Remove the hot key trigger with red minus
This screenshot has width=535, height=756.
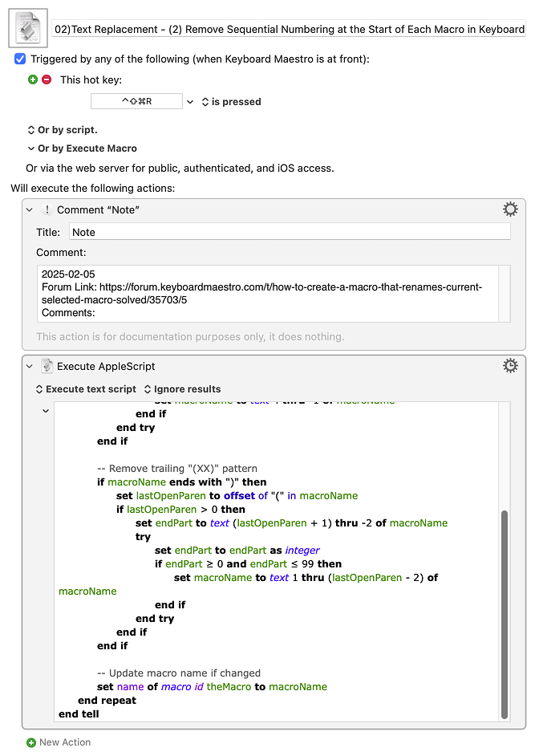(47, 79)
